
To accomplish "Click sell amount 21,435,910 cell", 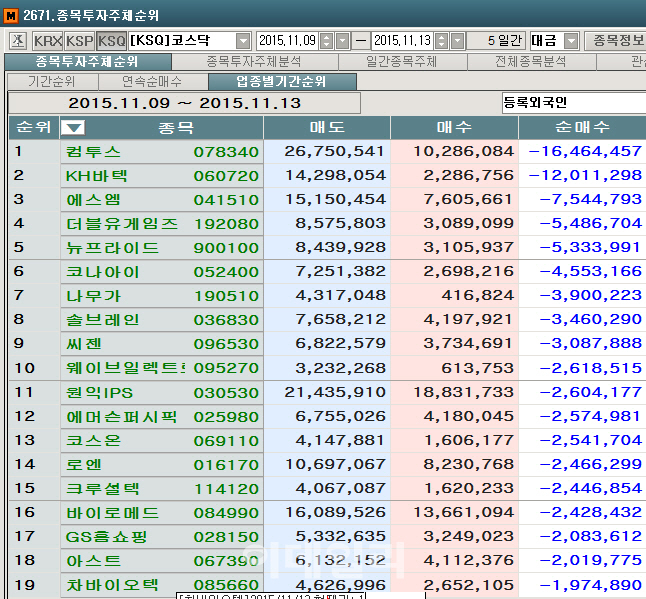I will pos(327,392).
